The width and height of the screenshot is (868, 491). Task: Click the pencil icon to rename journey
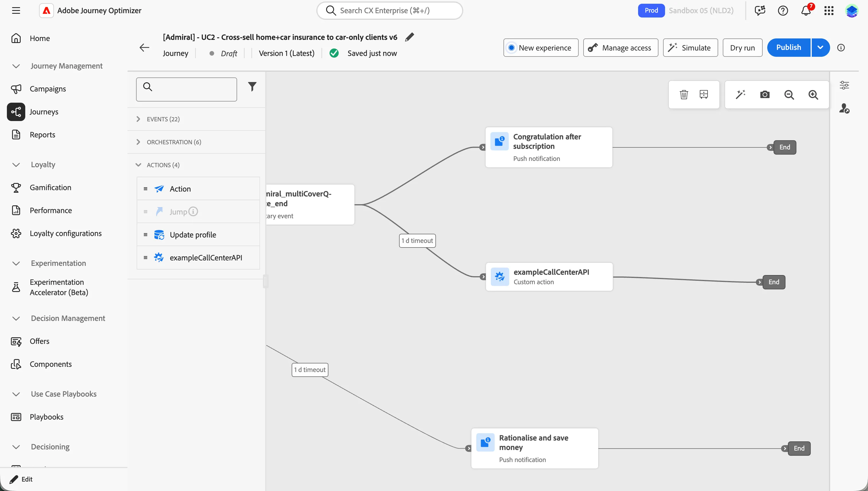point(409,37)
